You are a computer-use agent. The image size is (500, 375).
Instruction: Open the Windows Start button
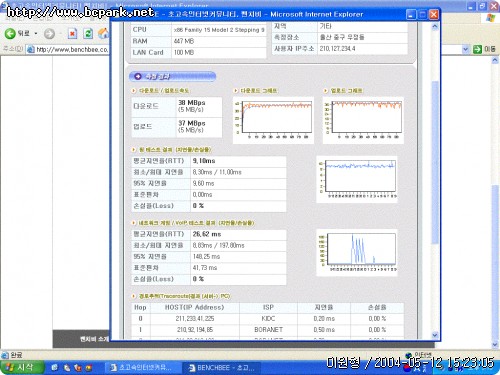point(22,367)
